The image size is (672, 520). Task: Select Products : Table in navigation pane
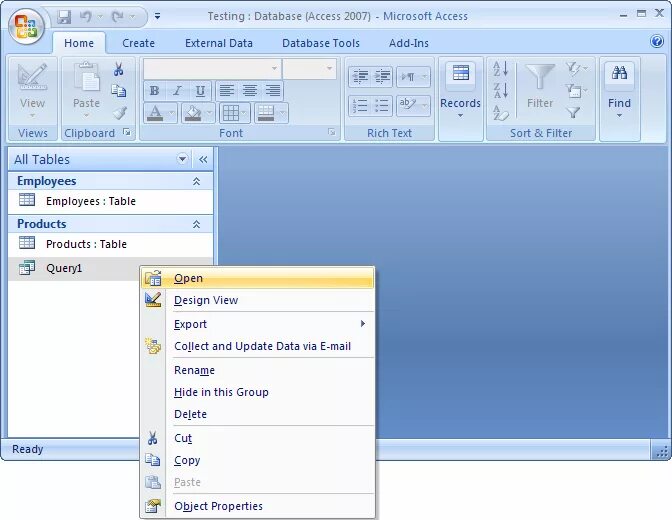(111, 244)
